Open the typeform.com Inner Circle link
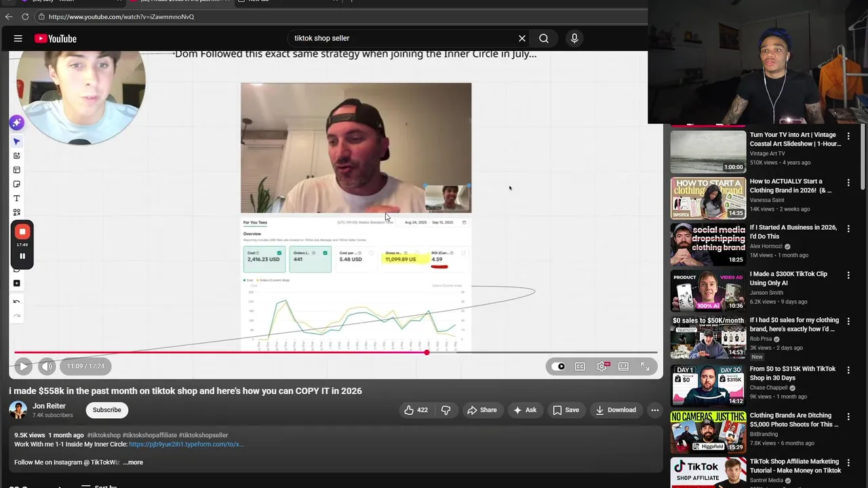The image size is (868, 488). click(x=186, y=444)
